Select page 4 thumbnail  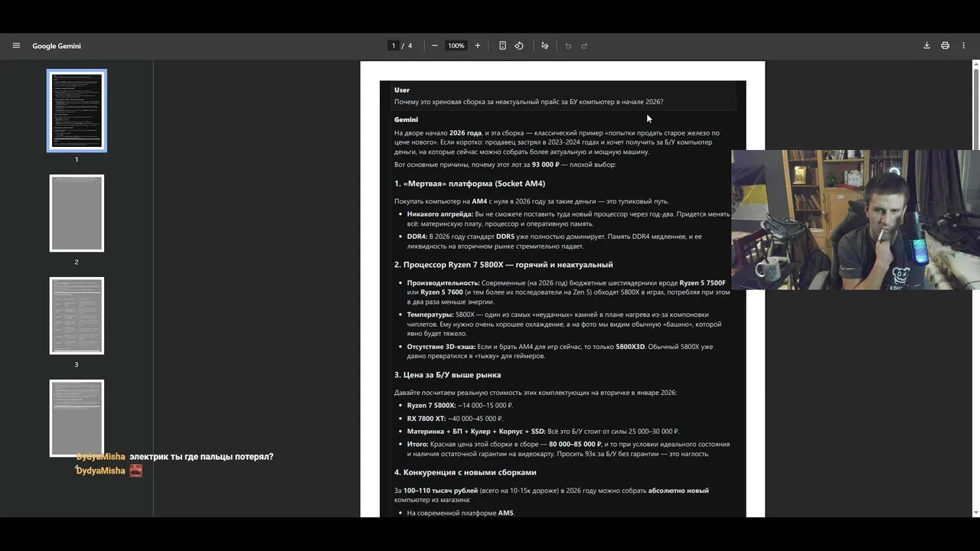[x=77, y=418]
